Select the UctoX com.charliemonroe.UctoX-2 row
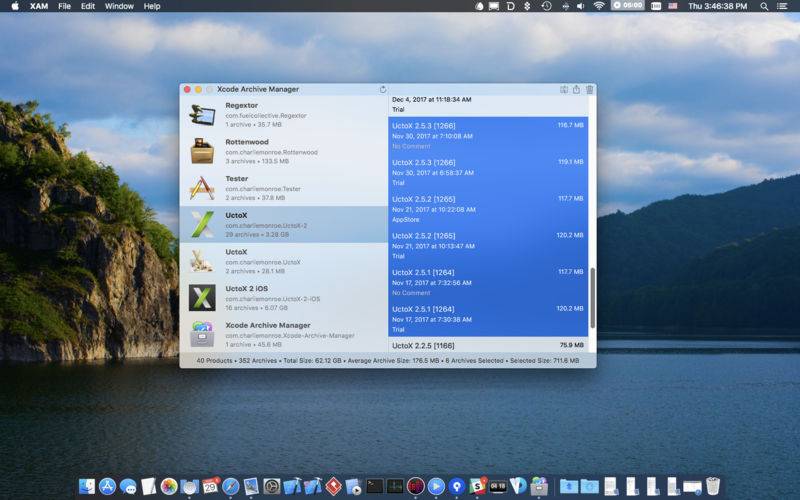This screenshot has width=800, height=500. tap(284, 224)
